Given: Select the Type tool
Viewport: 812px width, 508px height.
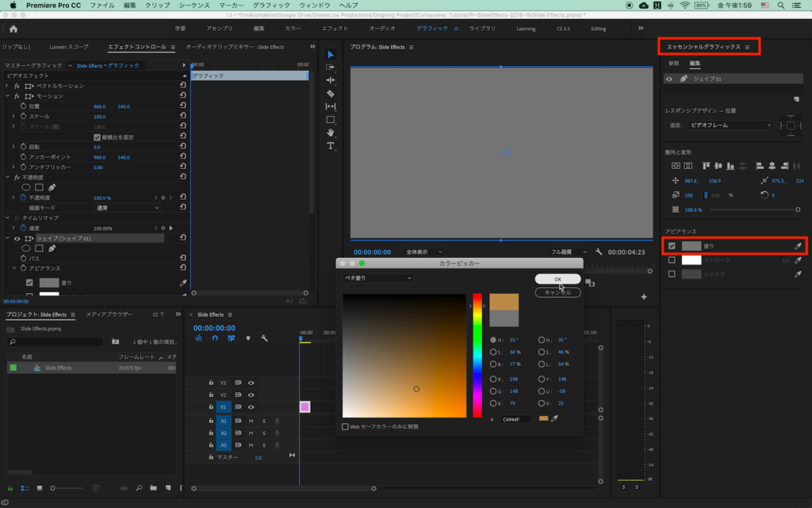Looking at the screenshot, I should tap(331, 146).
